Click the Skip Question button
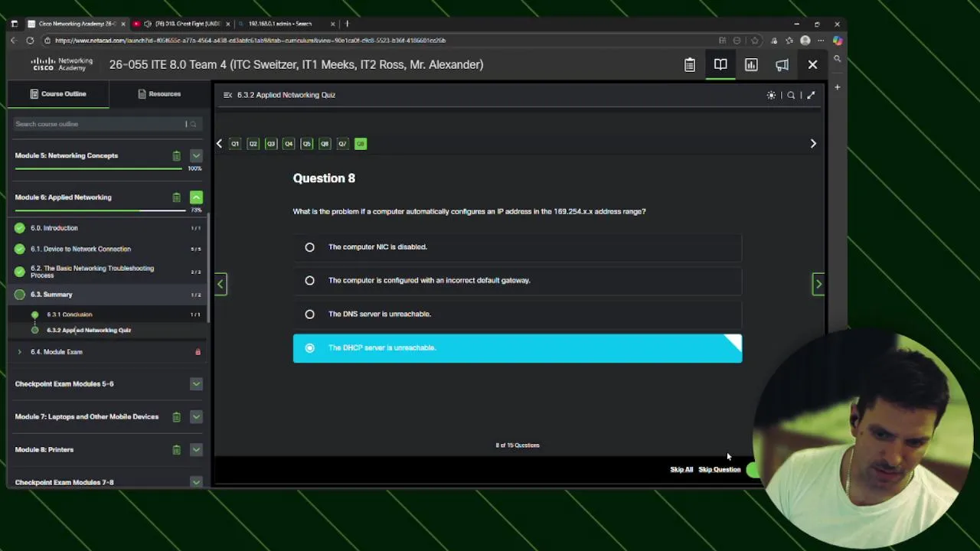This screenshot has width=980, height=551. coord(720,470)
